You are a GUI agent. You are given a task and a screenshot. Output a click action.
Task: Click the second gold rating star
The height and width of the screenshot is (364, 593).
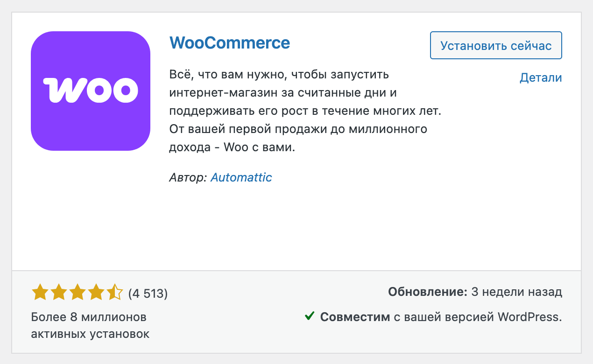pos(59,293)
